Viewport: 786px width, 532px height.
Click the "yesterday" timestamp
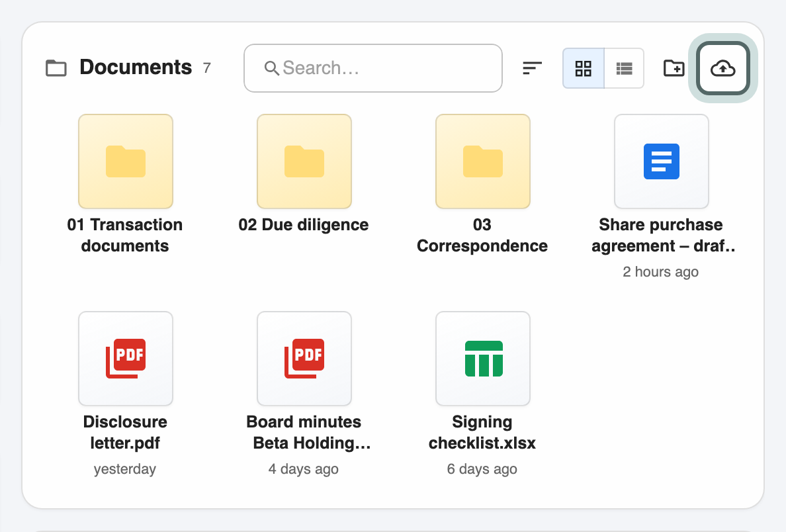(x=125, y=469)
